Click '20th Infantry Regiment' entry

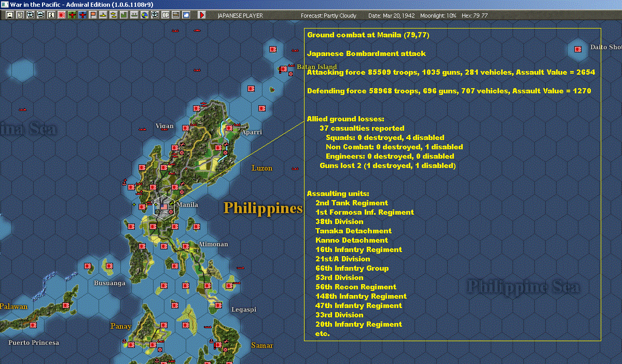(358, 325)
